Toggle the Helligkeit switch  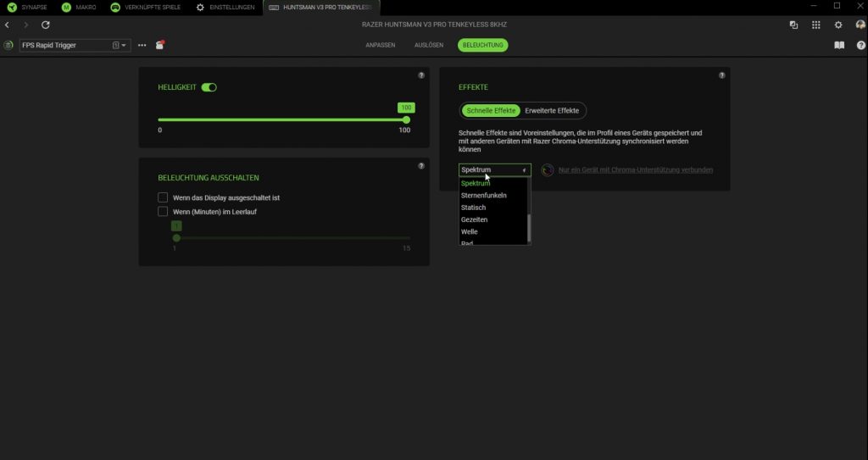(x=209, y=87)
